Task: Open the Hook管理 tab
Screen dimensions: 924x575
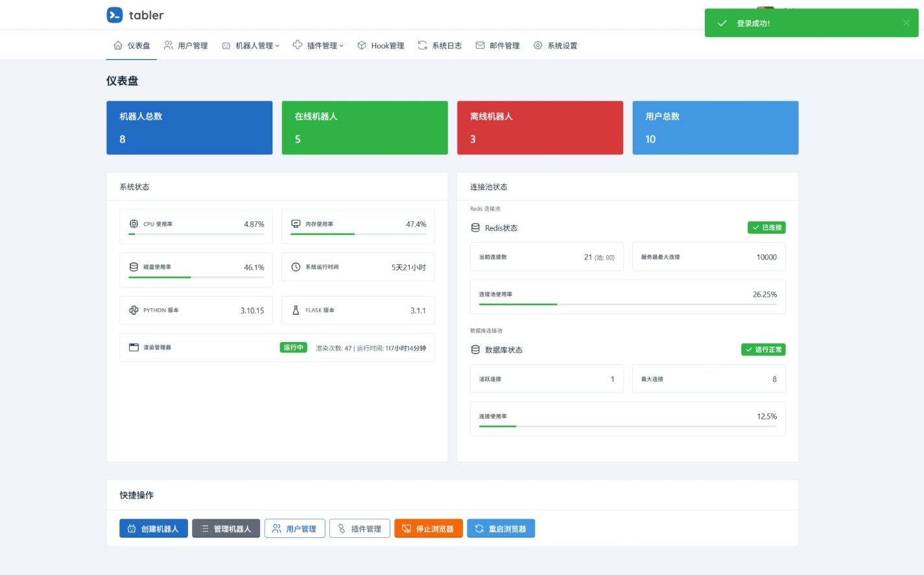Action: (381, 45)
